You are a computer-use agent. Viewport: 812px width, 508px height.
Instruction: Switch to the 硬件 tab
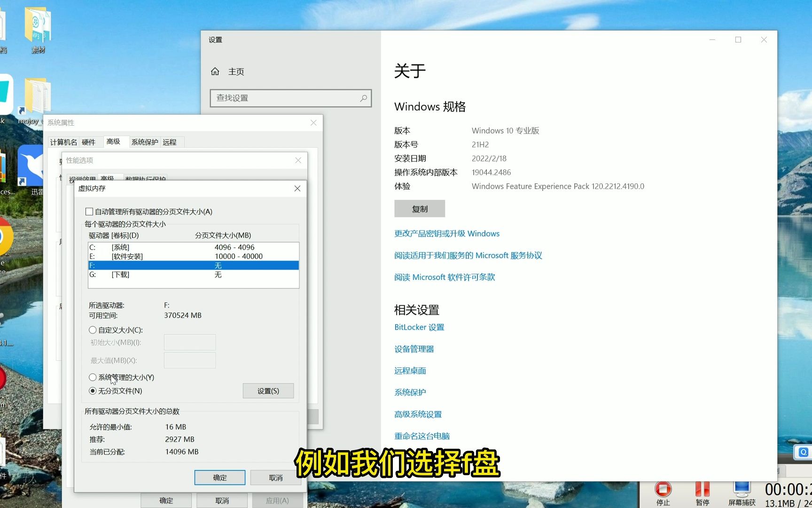90,142
